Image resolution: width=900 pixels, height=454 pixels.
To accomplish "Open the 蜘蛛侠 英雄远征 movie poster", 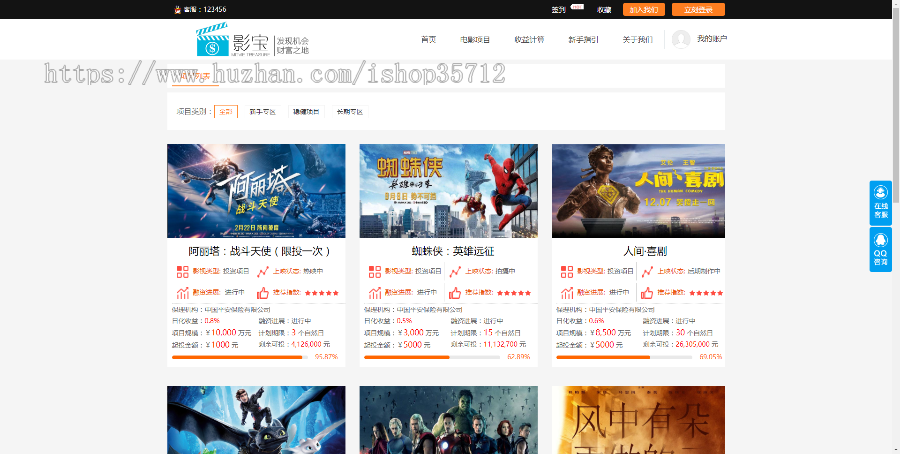I will click(x=449, y=191).
